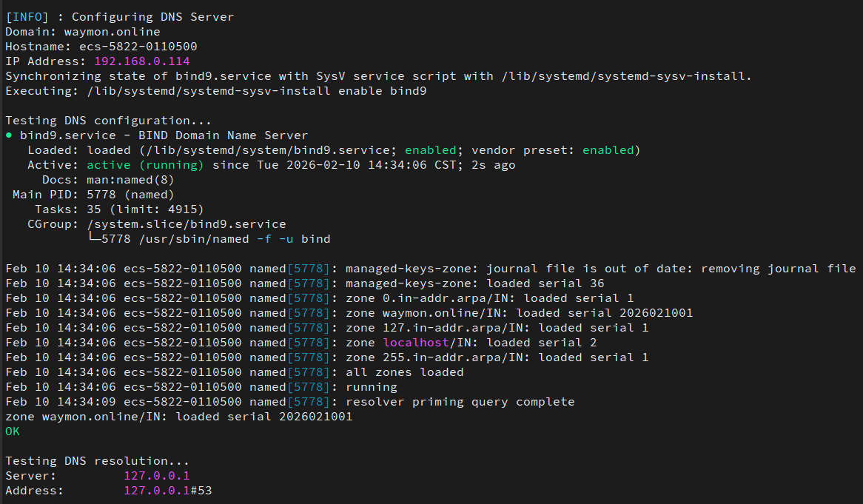Click the green OK result text
Image resolution: width=863 pixels, height=504 pixels.
pos(13,431)
